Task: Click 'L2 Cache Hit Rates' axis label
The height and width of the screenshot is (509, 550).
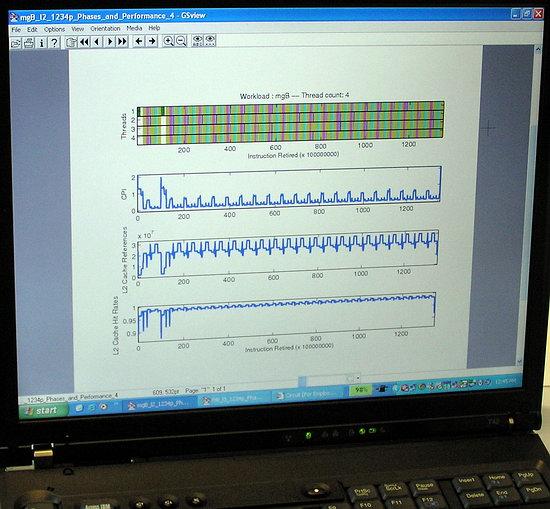Action: [x=116, y=326]
